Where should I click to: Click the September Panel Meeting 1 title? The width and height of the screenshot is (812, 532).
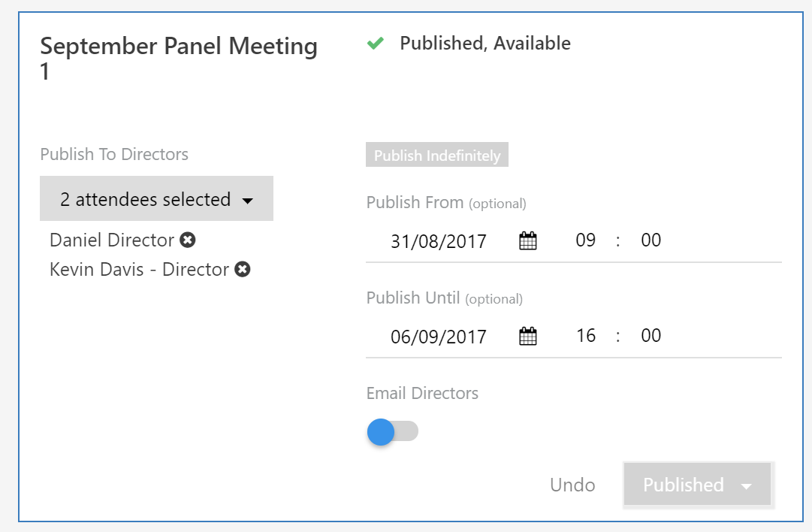tap(179, 58)
